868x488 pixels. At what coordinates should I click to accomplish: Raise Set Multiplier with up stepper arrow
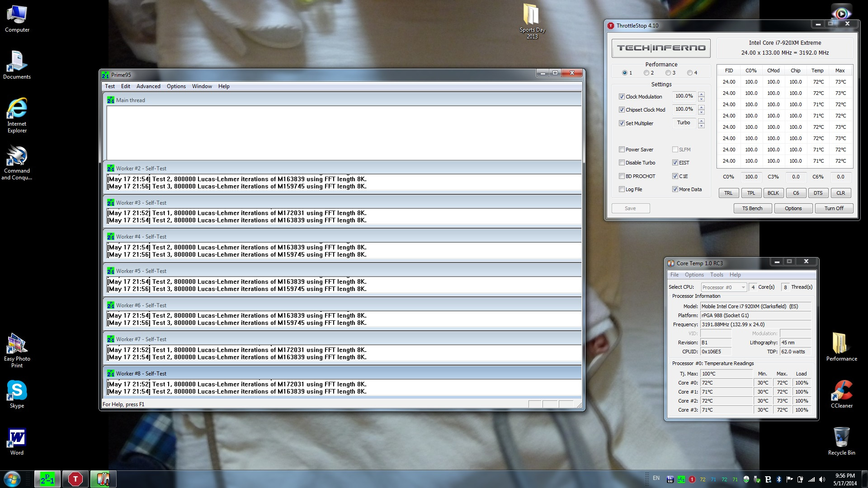click(x=701, y=121)
